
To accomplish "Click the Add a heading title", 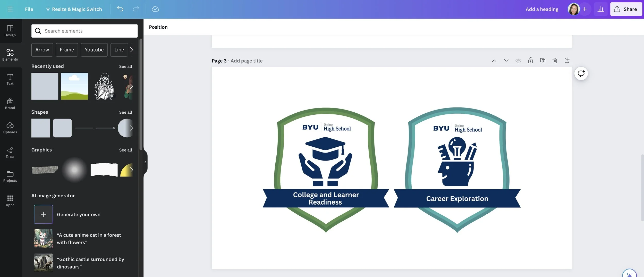I will pos(542,9).
